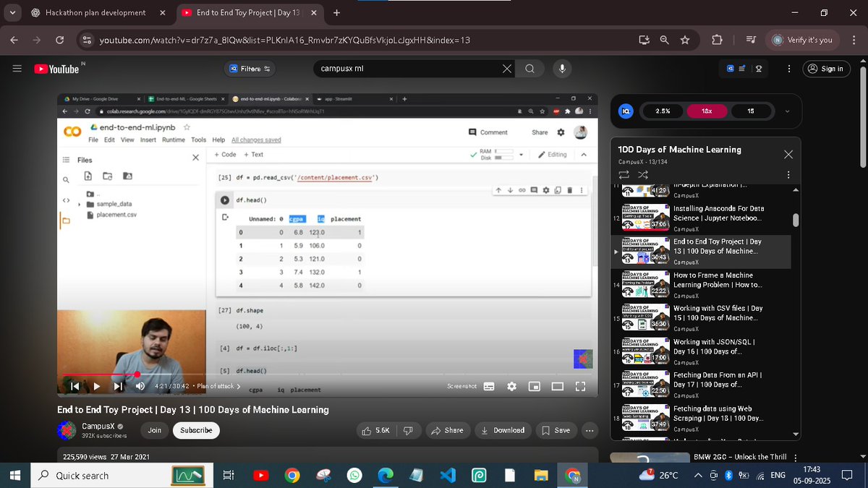This screenshot has width=868, height=488.
Task: Click the Screenshot button in the player
Action: (x=461, y=386)
